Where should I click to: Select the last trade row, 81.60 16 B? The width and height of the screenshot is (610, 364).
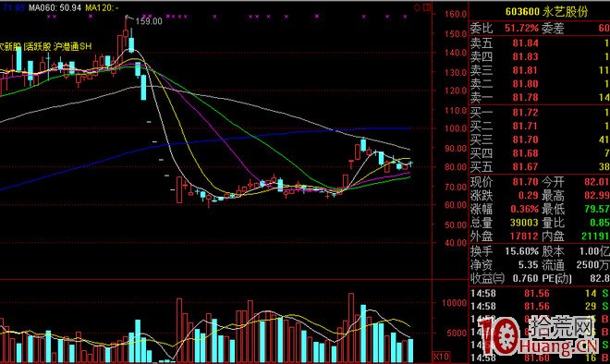click(540, 358)
